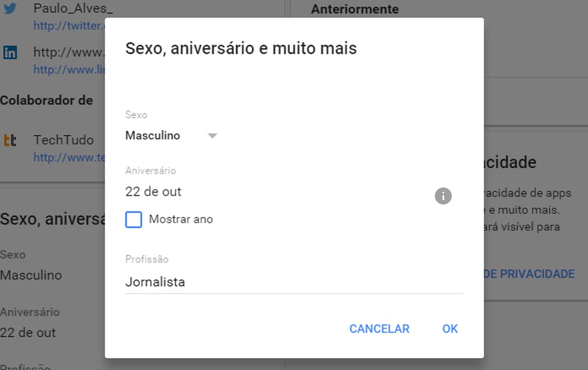Screen dimensions: 588x370
Task: Click the Profissão field showing Jornalista
Action: tap(239, 282)
